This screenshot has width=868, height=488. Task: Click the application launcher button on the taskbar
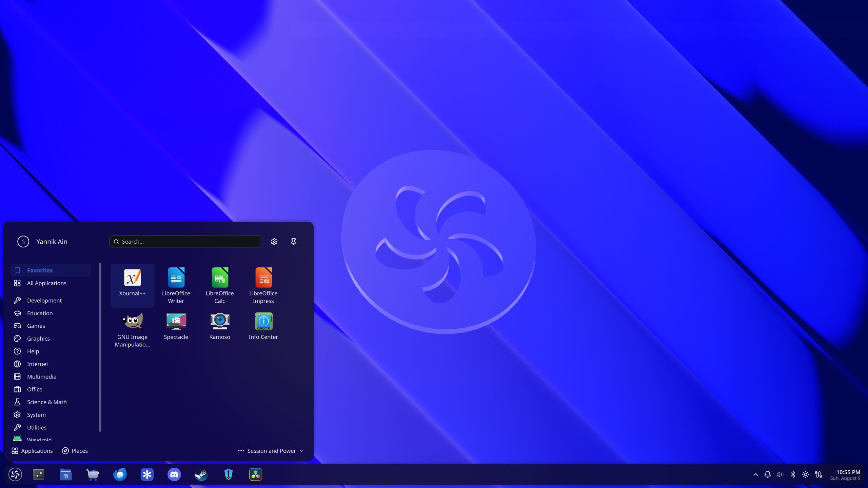15,474
